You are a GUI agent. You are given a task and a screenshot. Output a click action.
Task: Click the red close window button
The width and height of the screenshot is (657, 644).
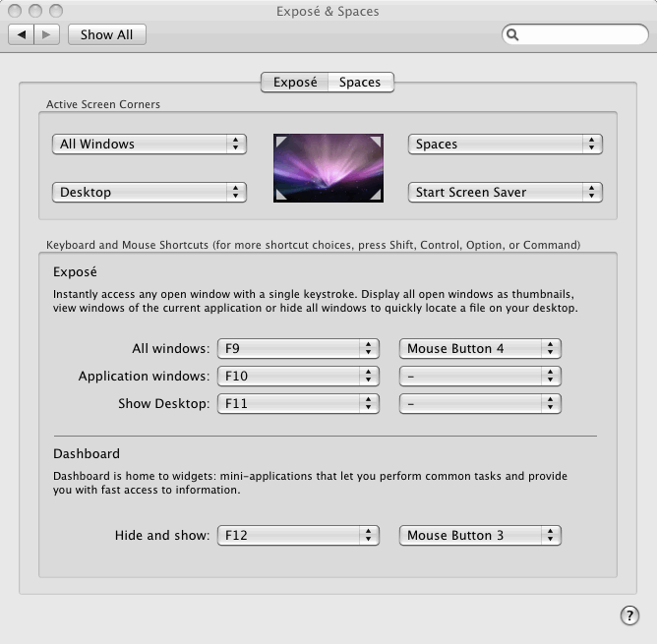(x=15, y=11)
